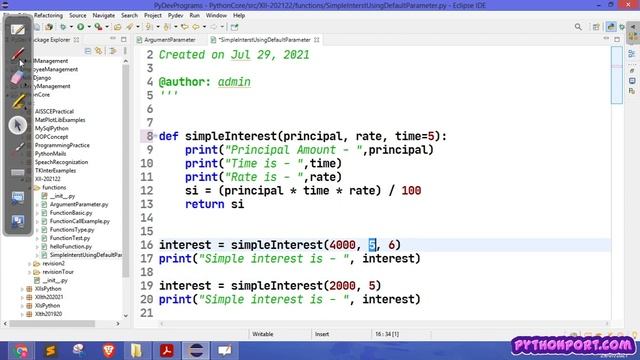Screen dimensions: 640x360
Task: Open Adobe Reader from the taskbar
Action: [167, 351]
